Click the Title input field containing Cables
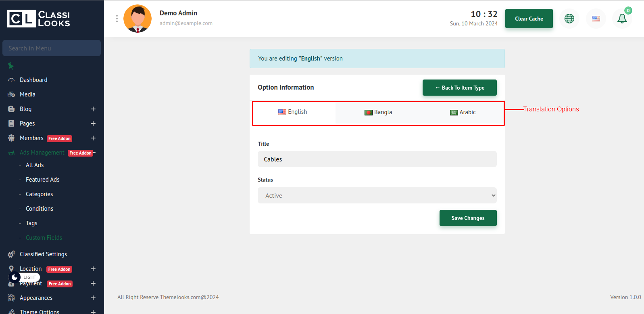Viewport: 644px width, 314px height. [377, 159]
